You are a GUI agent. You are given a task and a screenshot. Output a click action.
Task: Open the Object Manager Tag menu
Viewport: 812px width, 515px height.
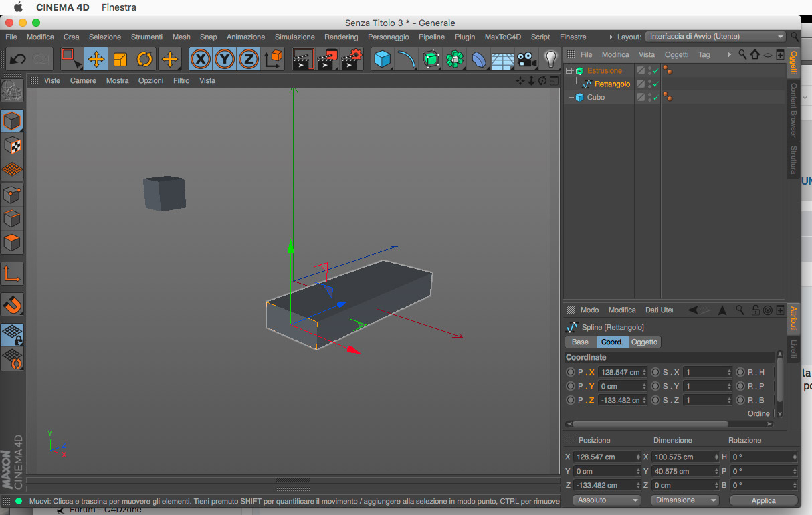pos(704,54)
